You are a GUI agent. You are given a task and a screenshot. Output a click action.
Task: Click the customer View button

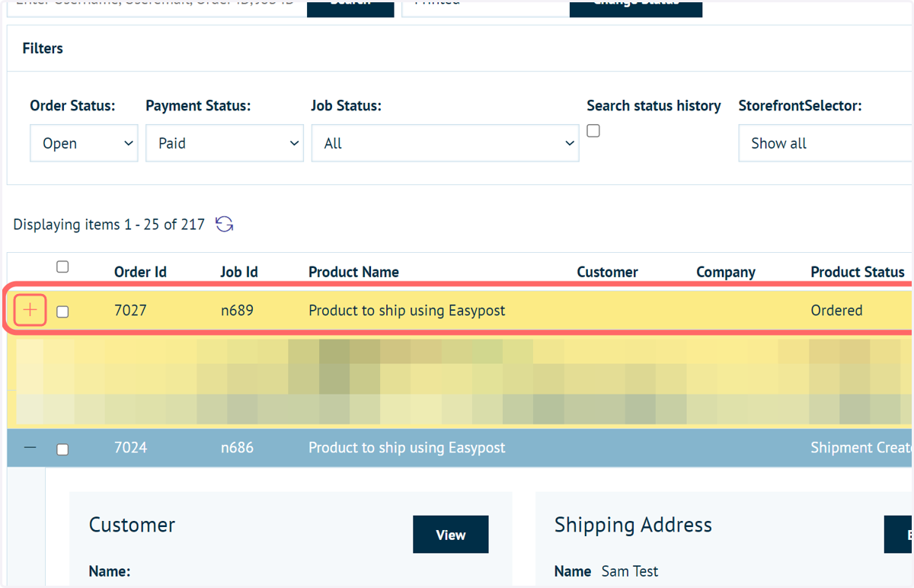point(451,535)
